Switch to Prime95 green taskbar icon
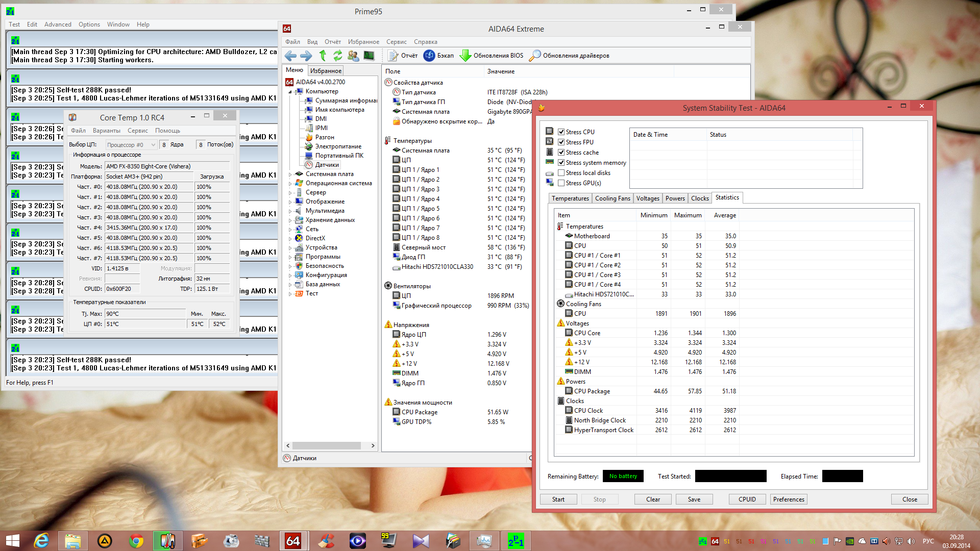 [x=516, y=541]
